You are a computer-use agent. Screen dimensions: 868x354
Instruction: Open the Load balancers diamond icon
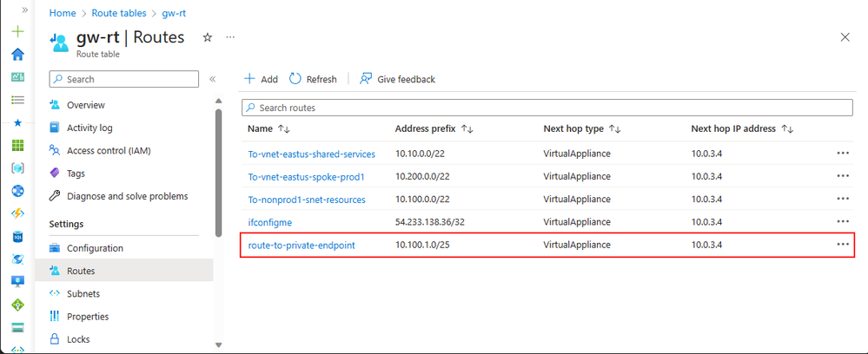point(18,305)
